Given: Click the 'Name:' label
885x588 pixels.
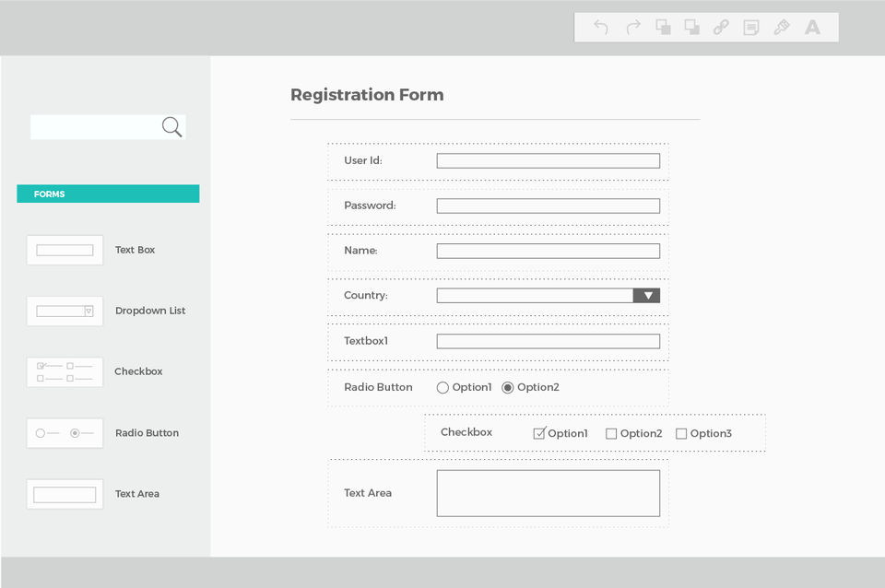Looking at the screenshot, I should (360, 251).
